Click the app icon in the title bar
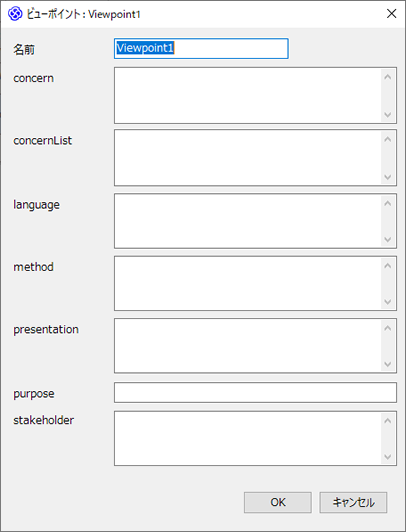Screen dimensions: 406x532 [x=15, y=14]
